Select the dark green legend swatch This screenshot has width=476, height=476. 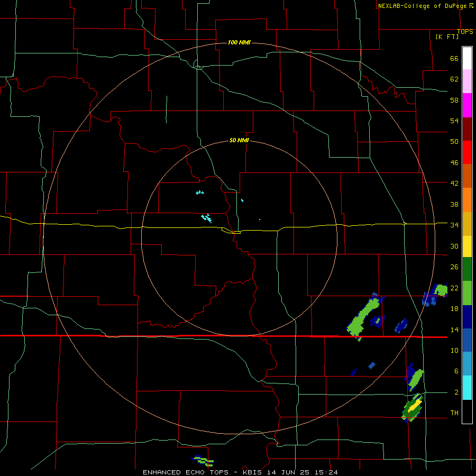tap(467, 269)
